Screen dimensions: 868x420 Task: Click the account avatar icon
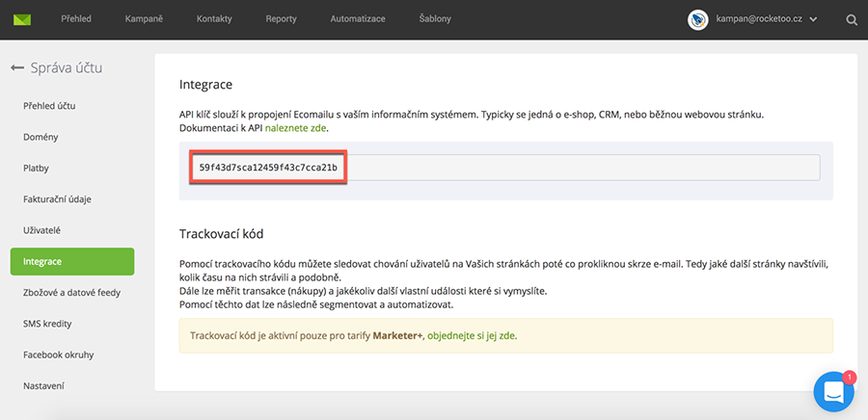point(698,19)
